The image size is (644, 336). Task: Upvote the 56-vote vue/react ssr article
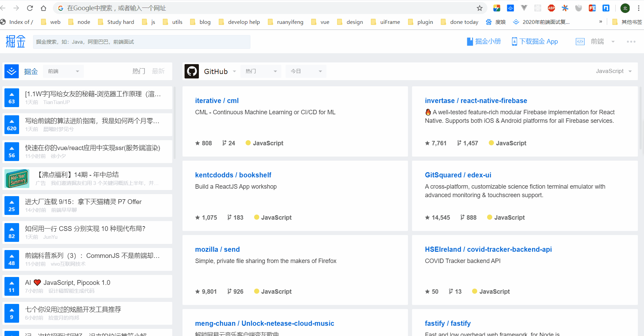[12, 151]
